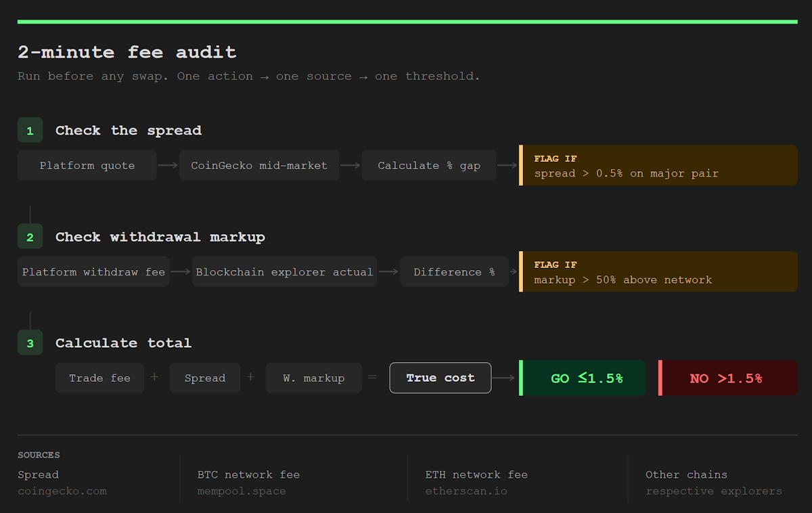Click the arrow between Platform quote and CoinGecko mid-market

click(x=166, y=165)
